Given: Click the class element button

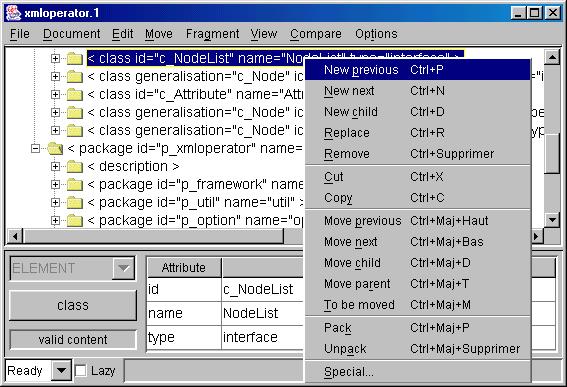Looking at the screenshot, I should [x=73, y=305].
